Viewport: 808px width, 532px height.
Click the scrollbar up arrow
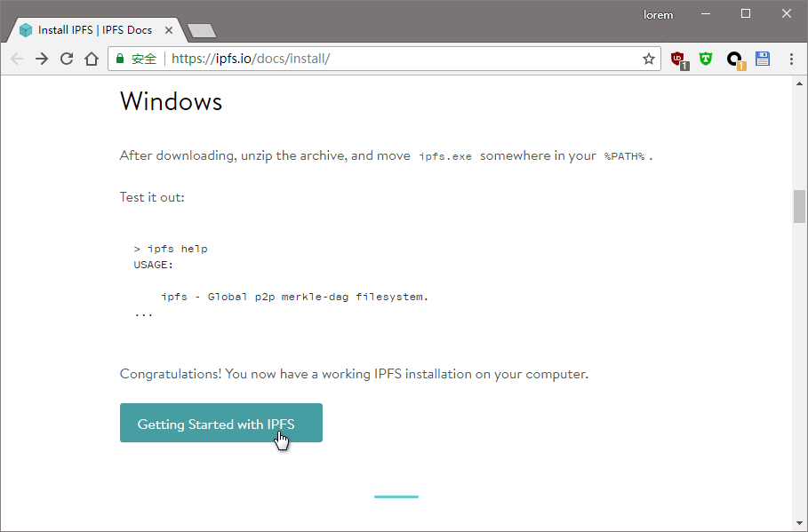point(799,83)
